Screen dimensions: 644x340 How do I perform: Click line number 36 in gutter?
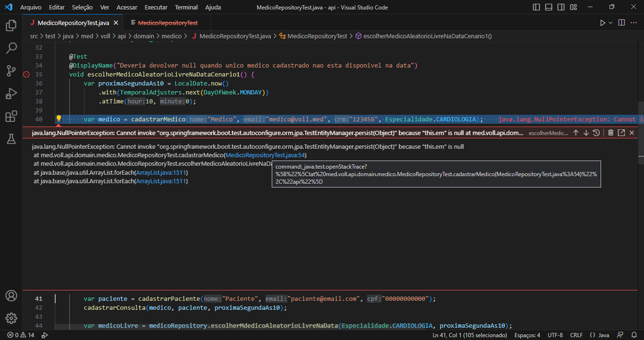[39, 83]
